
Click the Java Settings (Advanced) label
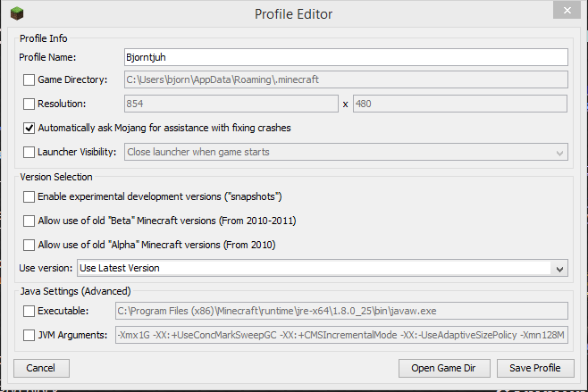(75, 291)
